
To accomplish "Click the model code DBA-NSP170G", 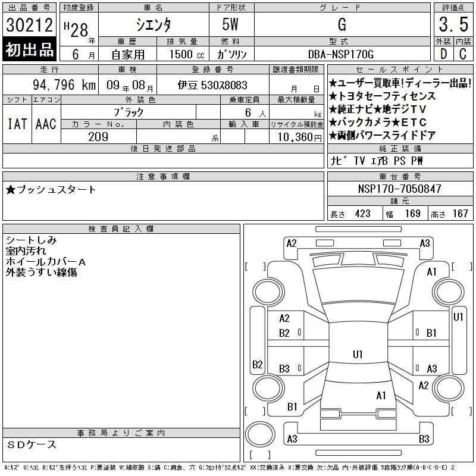I will 340,54.
